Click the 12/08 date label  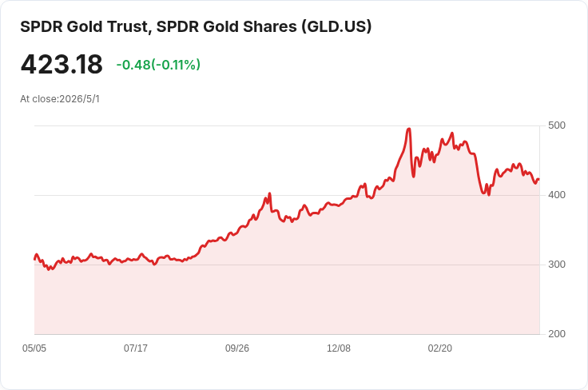(x=339, y=348)
